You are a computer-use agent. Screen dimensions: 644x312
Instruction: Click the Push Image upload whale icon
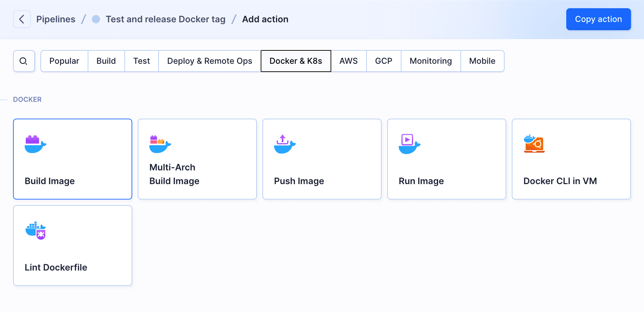(x=284, y=144)
